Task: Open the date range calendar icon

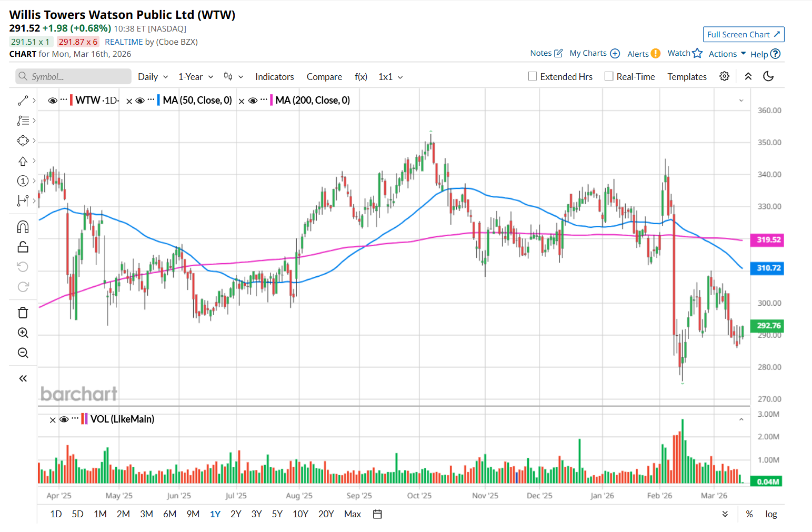Action: 377,514
